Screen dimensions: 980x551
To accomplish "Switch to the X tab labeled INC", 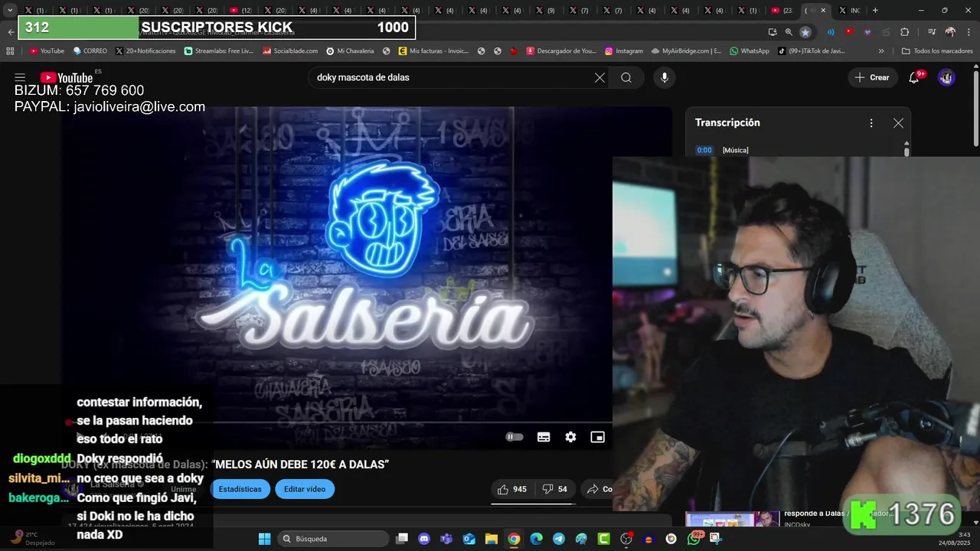I will 850,10.
